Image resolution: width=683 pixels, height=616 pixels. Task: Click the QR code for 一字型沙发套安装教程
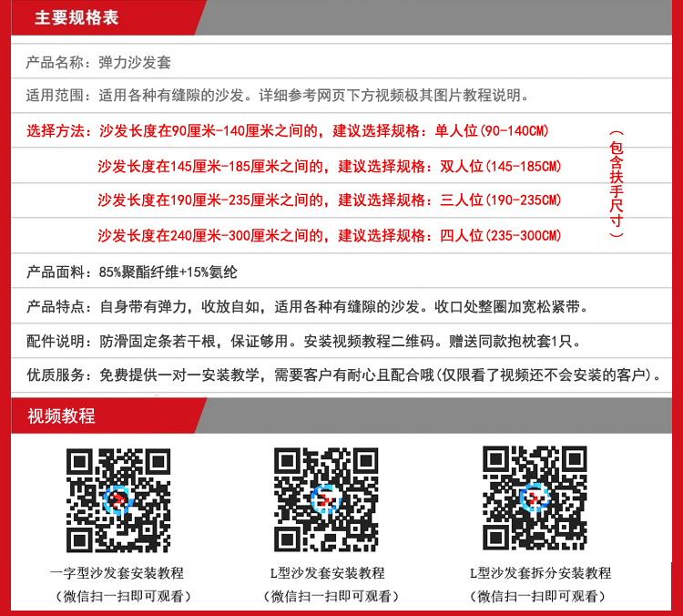pyautogui.click(x=118, y=500)
